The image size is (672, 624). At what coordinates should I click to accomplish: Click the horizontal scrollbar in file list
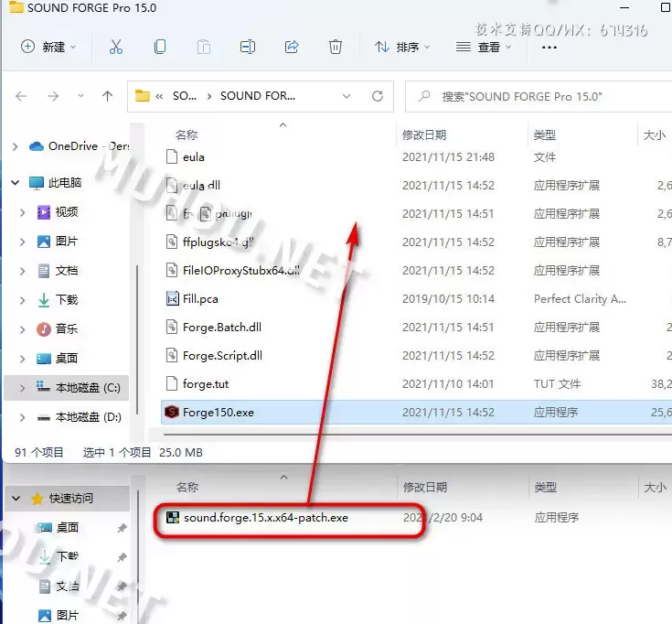[x=418, y=435]
